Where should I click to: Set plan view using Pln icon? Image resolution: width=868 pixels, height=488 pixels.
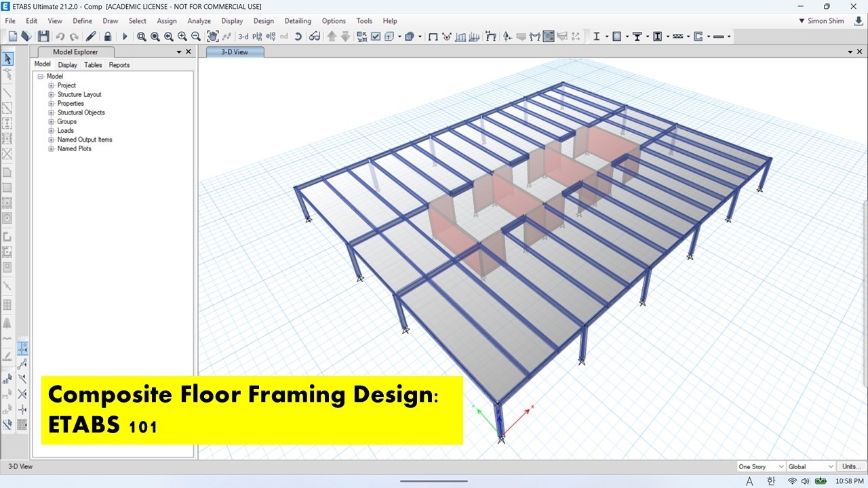258,37
